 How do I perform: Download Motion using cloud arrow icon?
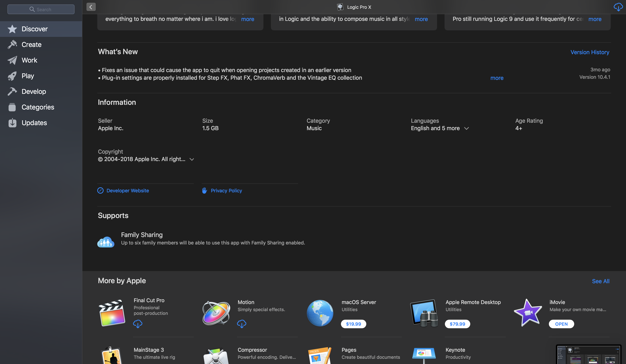point(241,324)
